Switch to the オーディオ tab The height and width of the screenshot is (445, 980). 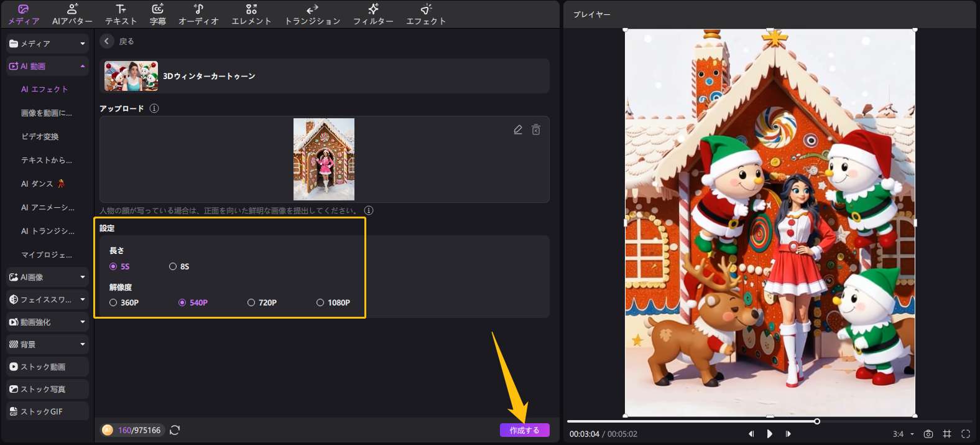[x=198, y=14]
